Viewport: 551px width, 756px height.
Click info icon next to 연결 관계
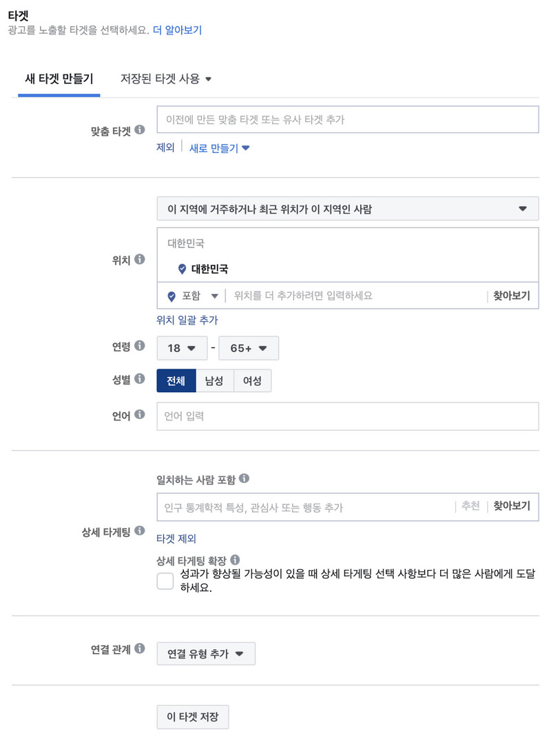coord(140,648)
